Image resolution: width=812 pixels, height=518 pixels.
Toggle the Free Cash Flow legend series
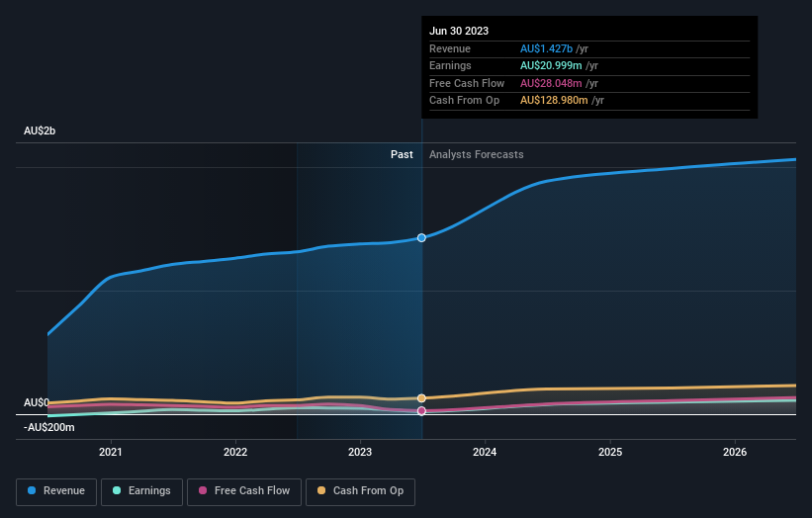tap(244, 491)
